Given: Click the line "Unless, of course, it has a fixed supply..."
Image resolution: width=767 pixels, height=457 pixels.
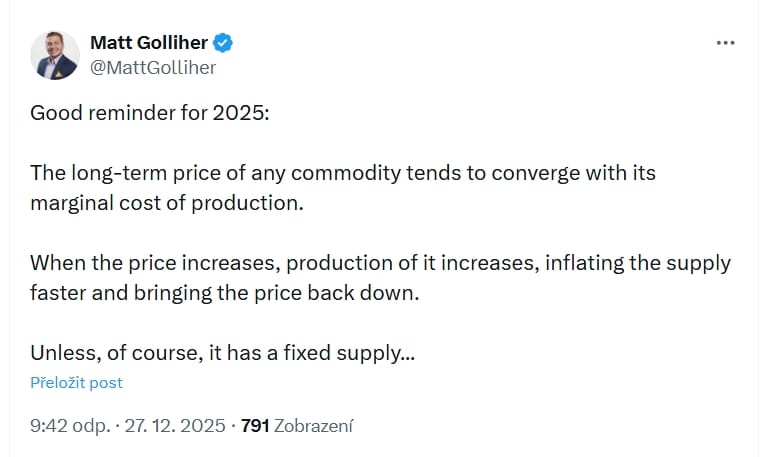Looking at the screenshot, I should (x=223, y=354).
